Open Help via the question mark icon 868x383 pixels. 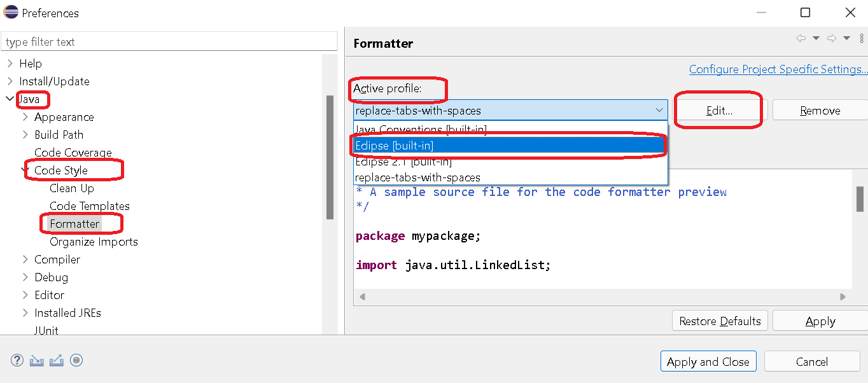point(17,360)
